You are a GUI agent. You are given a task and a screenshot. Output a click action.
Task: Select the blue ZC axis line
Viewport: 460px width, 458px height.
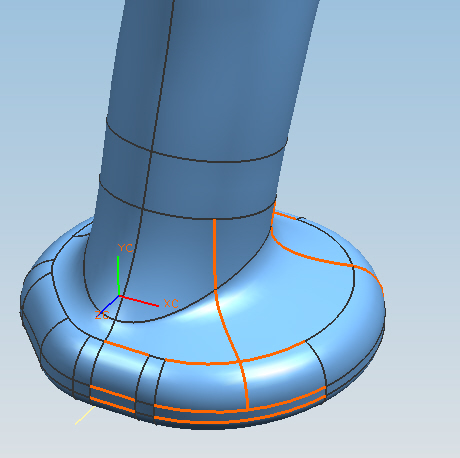coord(108,306)
